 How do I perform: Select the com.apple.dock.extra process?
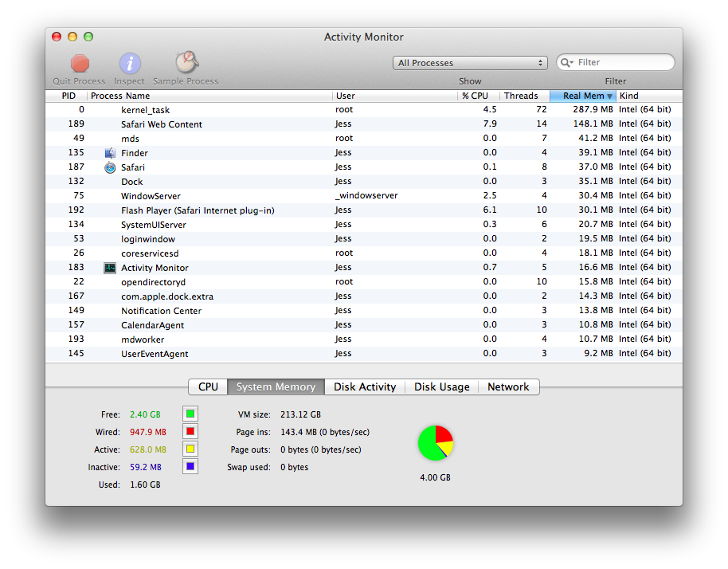[363, 296]
